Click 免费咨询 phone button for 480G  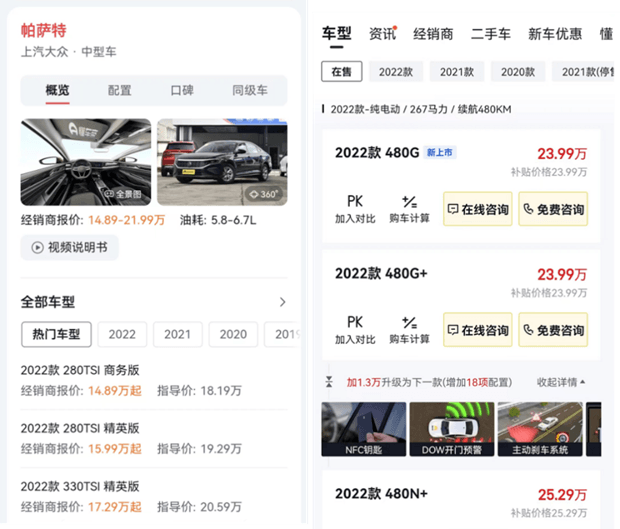[x=553, y=209]
